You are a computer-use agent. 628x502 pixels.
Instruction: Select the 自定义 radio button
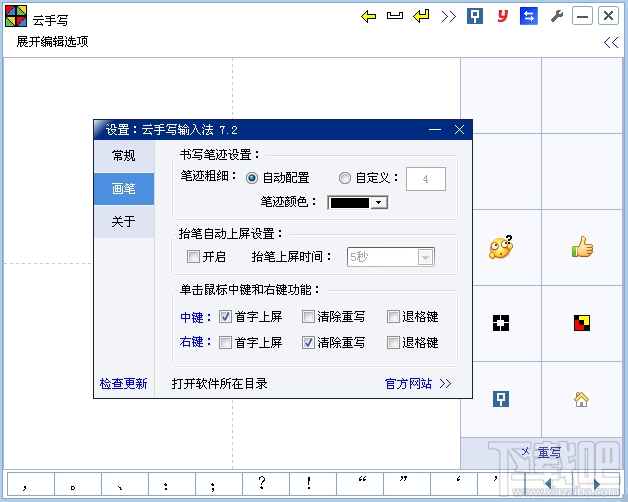(345, 178)
